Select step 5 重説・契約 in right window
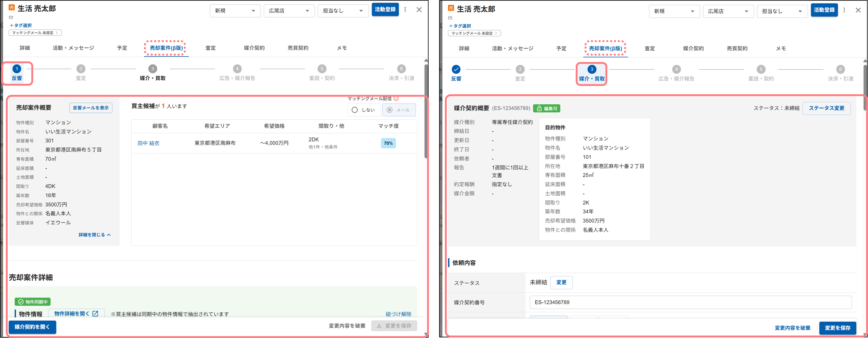Screen dimensions: 868x338 pos(761,73)
